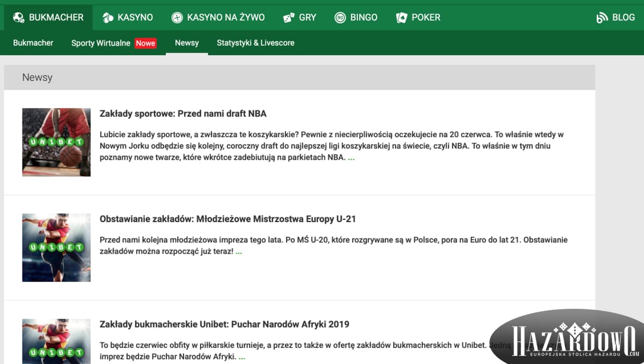Open Statystyki & Livescore tab

[x=255, y=43]
